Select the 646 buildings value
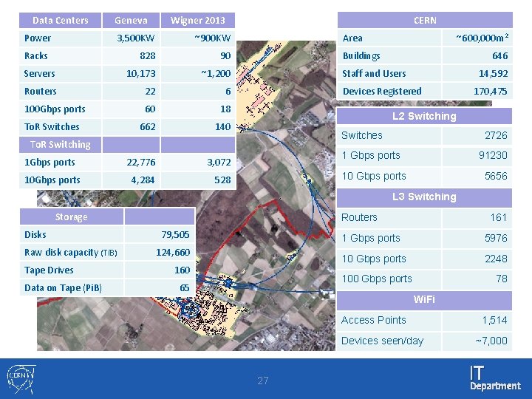Screen dimensions: 532x399 point(500,55)
